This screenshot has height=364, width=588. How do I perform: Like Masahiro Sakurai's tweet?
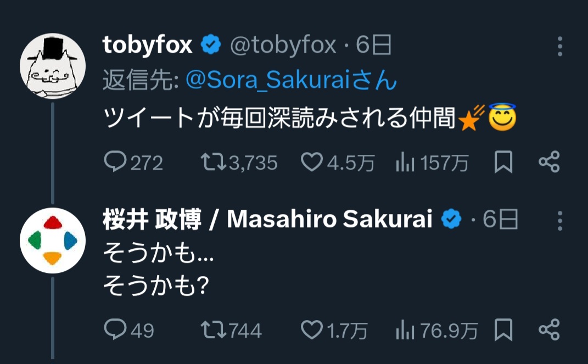click(x=312, y=330)
